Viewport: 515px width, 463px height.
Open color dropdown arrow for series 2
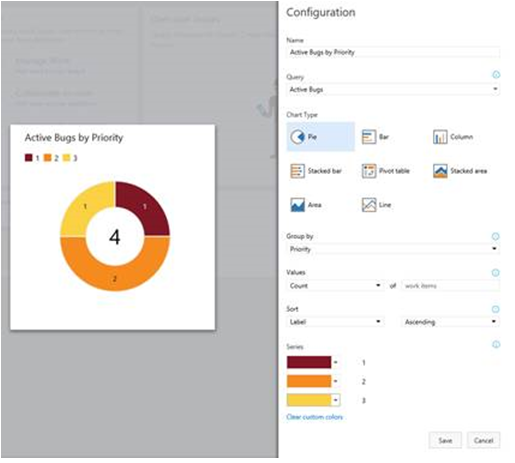coord(336,381)
